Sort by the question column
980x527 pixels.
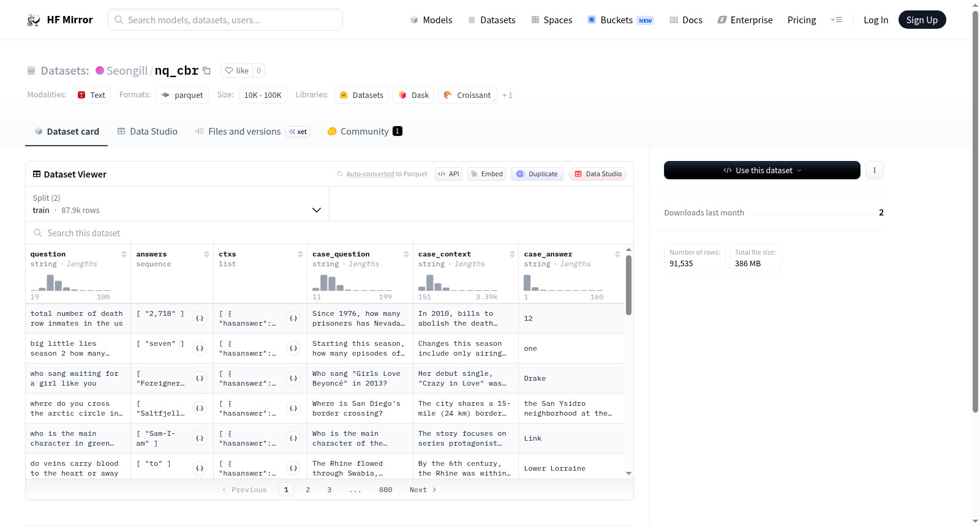(124, 254)
